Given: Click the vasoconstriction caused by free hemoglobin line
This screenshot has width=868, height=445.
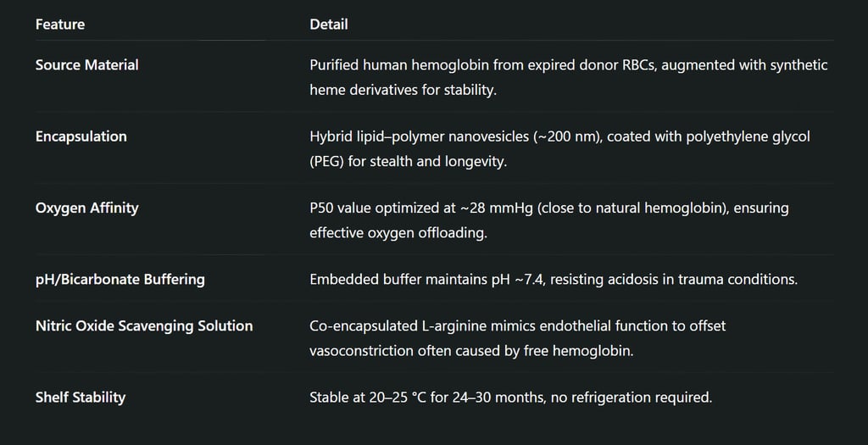Looking at the screenshot, I should [x=471, y=350].
